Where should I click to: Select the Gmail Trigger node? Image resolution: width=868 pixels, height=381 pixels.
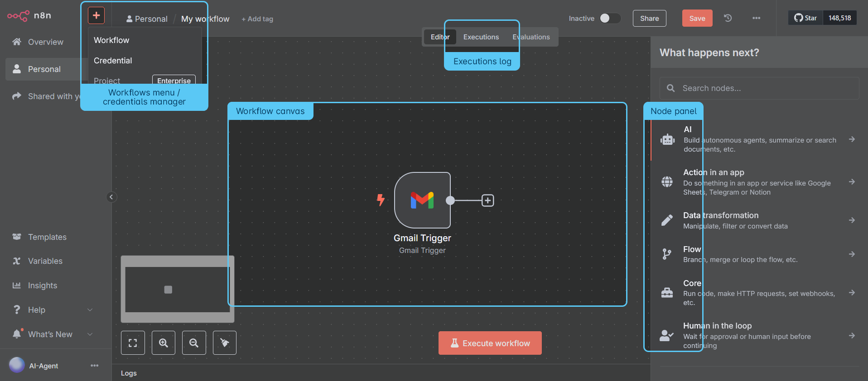click(x=422, y=200)
